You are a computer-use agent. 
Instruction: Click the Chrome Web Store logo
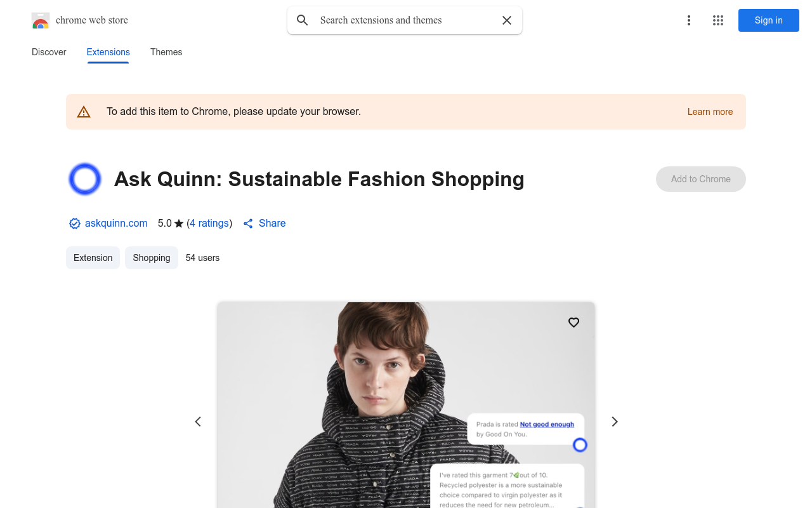(x=41, y=20)
